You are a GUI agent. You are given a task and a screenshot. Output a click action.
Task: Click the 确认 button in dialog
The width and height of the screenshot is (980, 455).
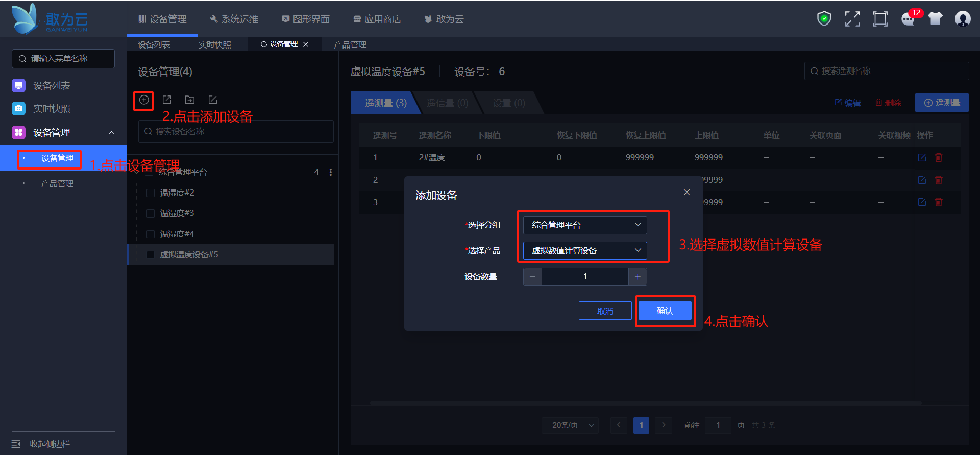point(665,310)
